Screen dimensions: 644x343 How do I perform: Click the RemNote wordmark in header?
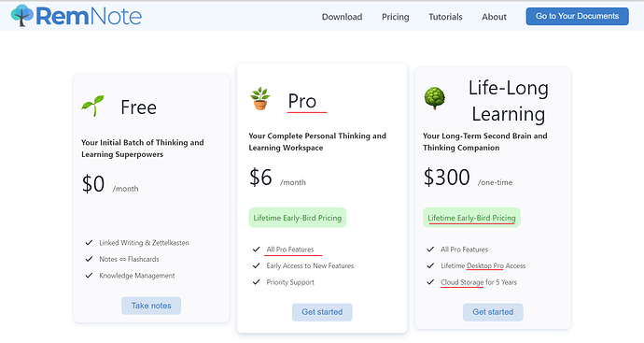point(89,16)
